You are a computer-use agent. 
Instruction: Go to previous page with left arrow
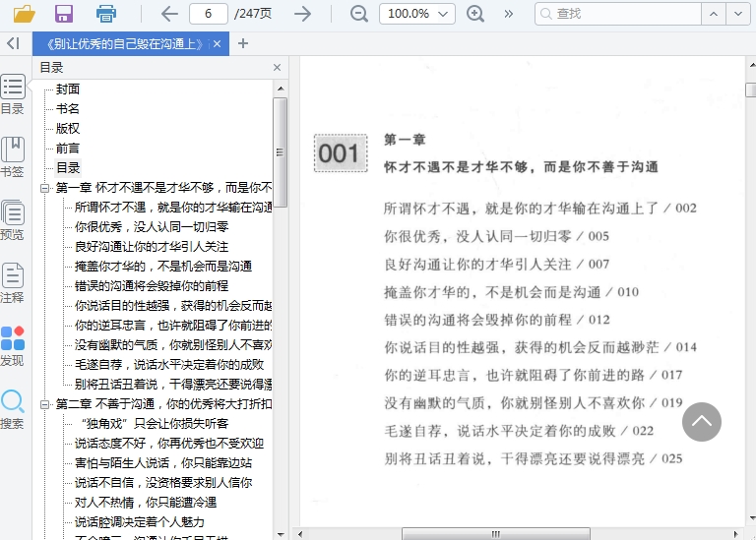[x=168, y=14]
